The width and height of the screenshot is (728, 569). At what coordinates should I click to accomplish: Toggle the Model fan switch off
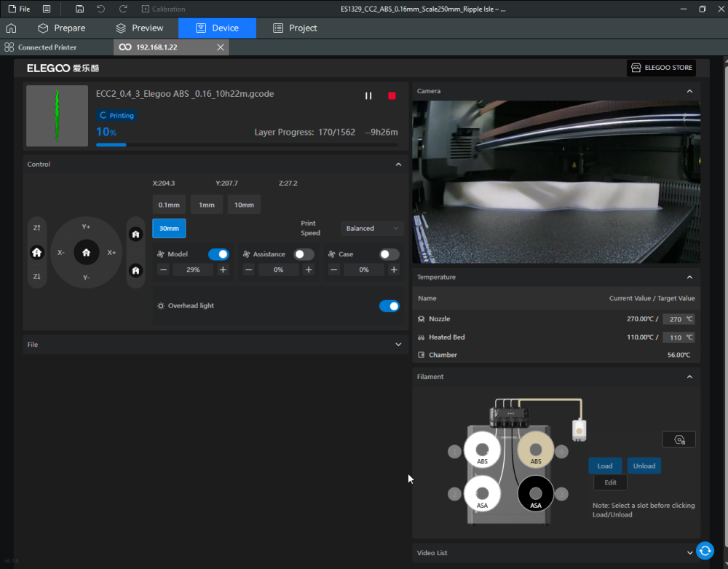(x=218, y=254)
